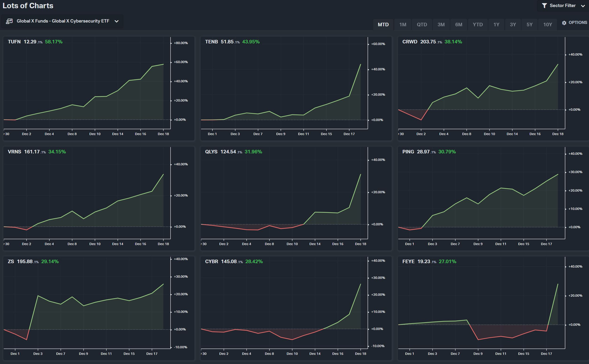Expand the Sector Filter chevron

[x=583, y=6]
